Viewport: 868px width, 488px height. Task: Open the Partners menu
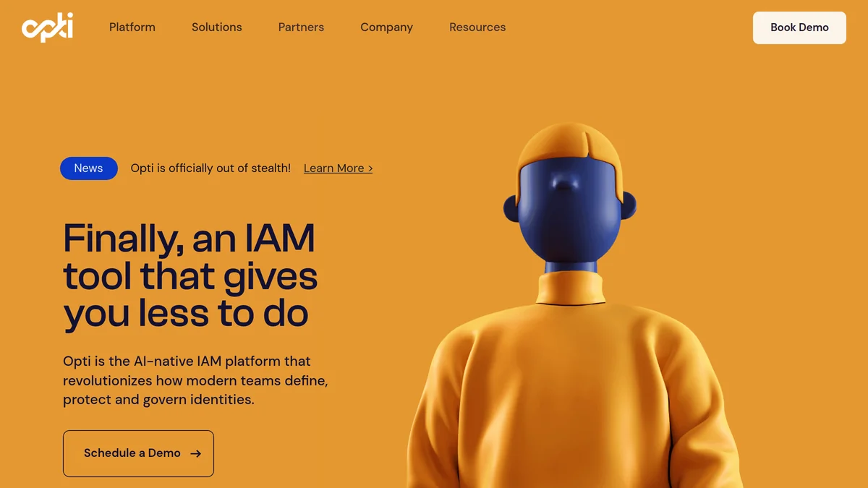301,27
